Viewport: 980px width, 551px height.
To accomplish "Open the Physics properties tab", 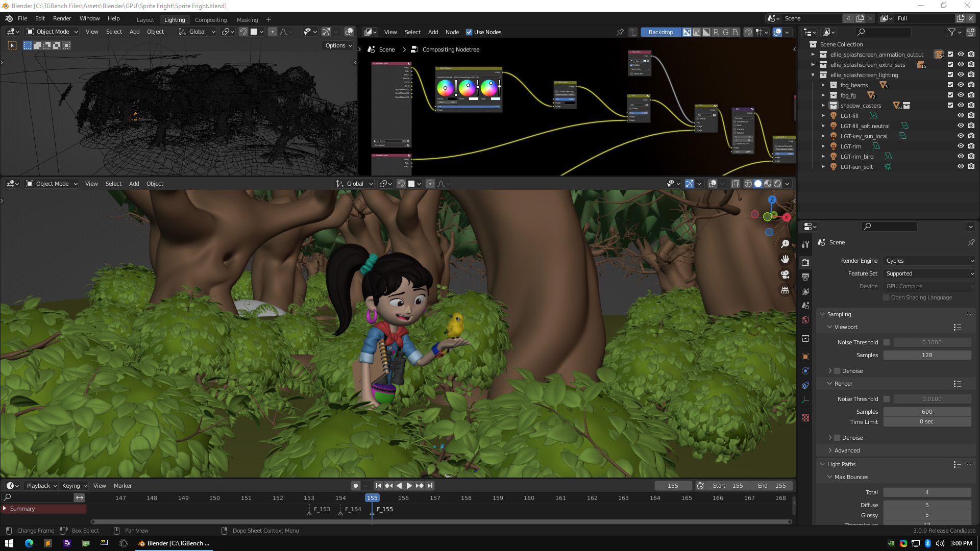I will click(805, 371).
